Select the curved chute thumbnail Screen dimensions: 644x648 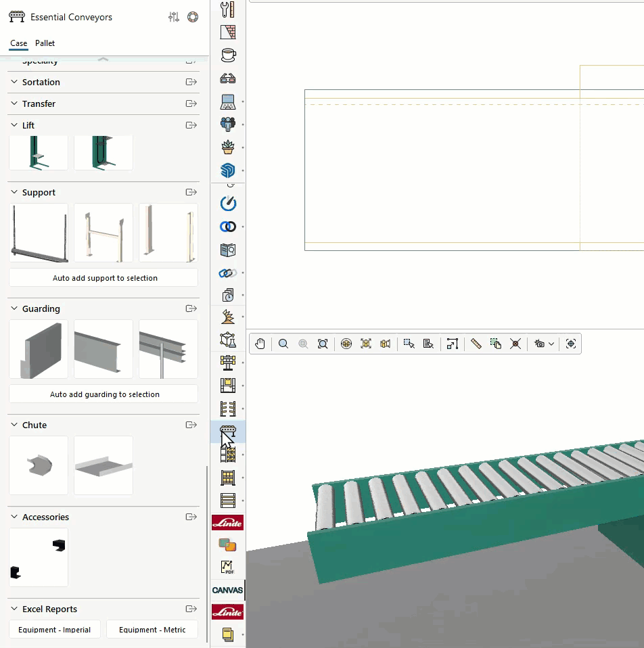(x=39, y=465)
